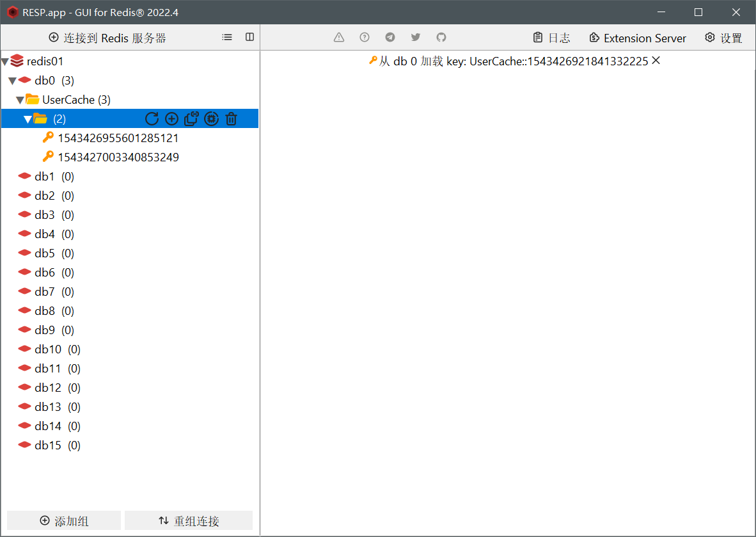
Task: Open database db7
Action: pyautogui.click(x=46, y=292)
